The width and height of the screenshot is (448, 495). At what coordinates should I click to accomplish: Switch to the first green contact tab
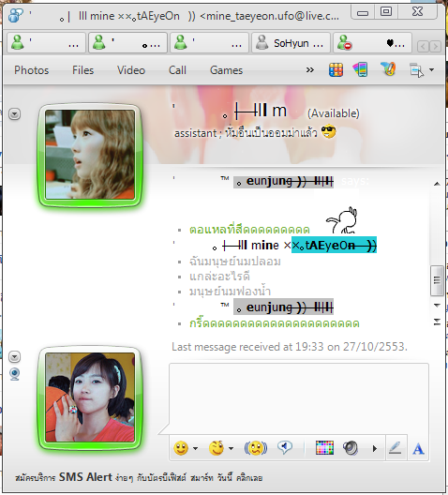(x=46, y=42)
